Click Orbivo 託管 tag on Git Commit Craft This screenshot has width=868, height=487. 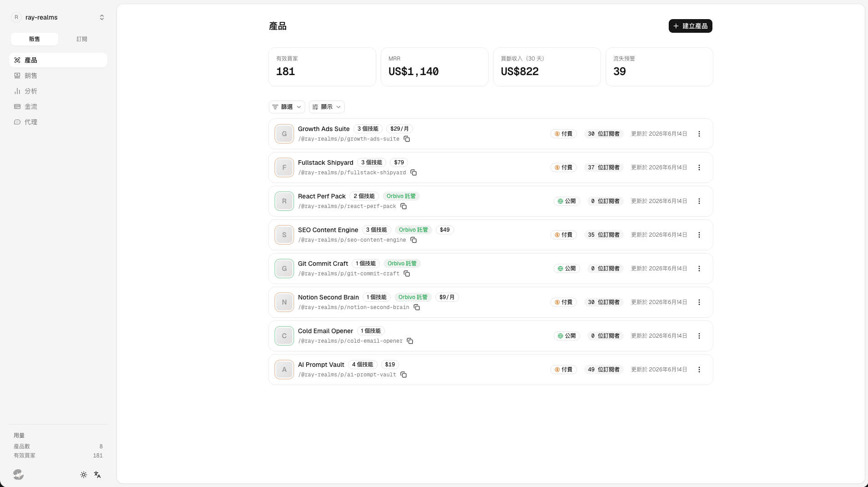click(x=402, y=264)
